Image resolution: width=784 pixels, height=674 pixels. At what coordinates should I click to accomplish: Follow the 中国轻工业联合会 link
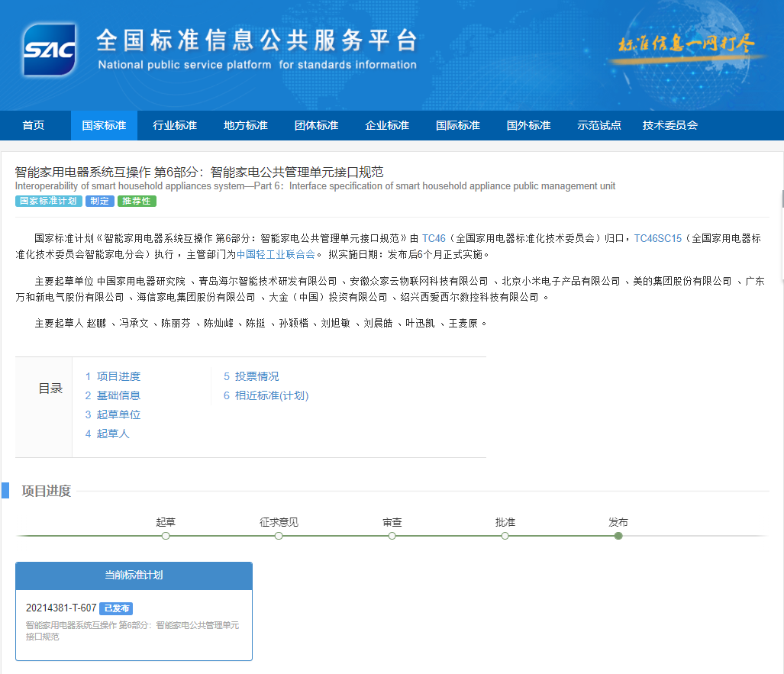coord(276,254)
